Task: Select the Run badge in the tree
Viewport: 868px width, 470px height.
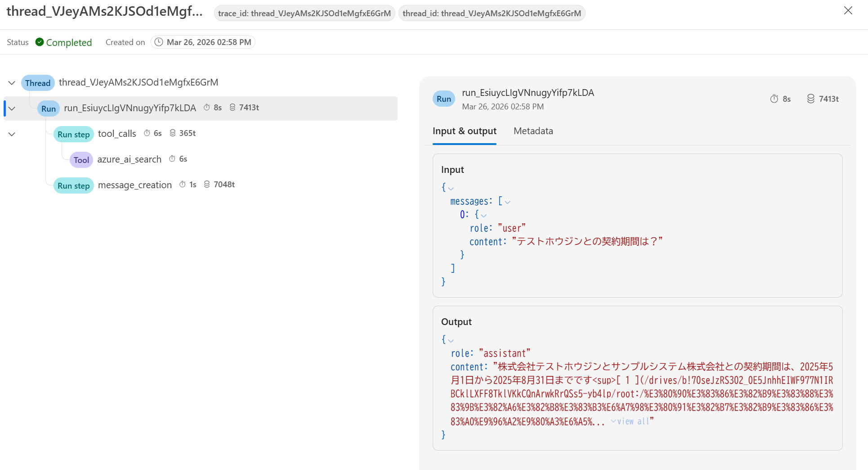Action: [49, 108]
